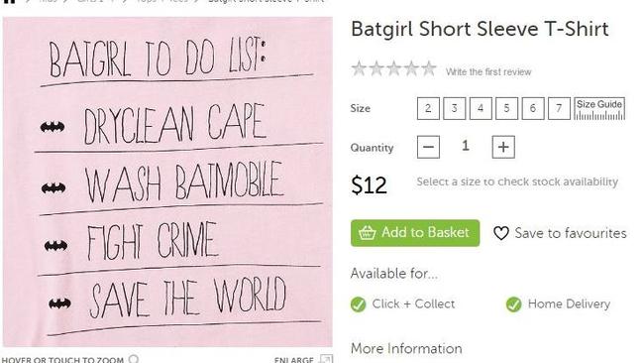Select size 2
Screen dimensions: 644x363
click(428, 108)
